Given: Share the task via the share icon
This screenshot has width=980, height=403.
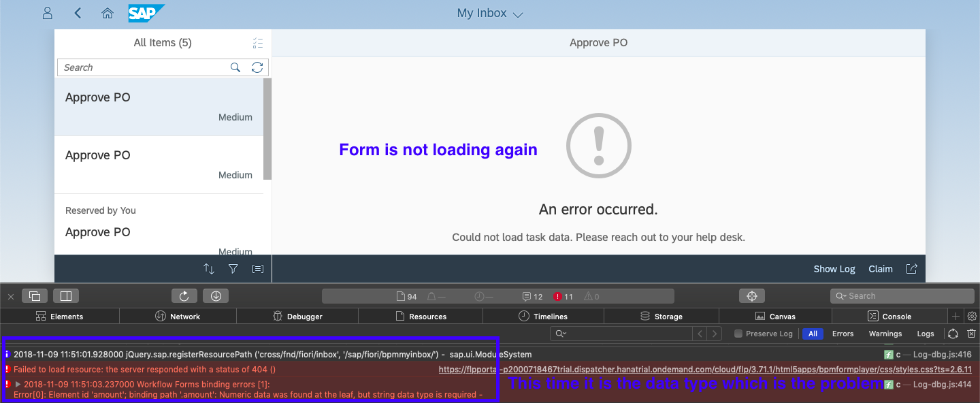Looking at the screenshot, I should click(912, 269).
